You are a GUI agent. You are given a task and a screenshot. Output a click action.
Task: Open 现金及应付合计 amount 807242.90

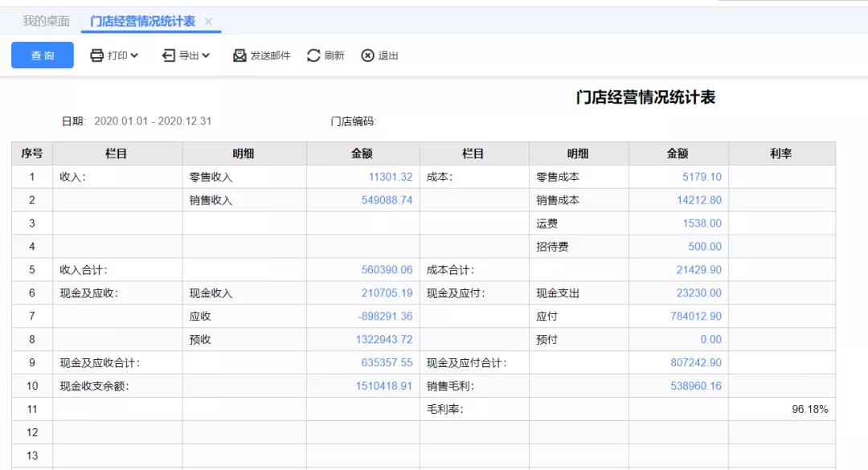(x=696, y=363)
